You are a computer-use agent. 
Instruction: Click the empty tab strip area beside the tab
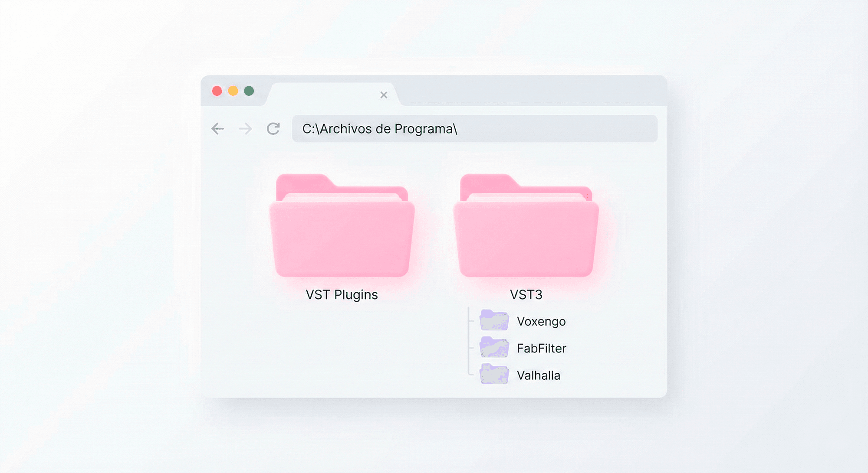[533, 91]
